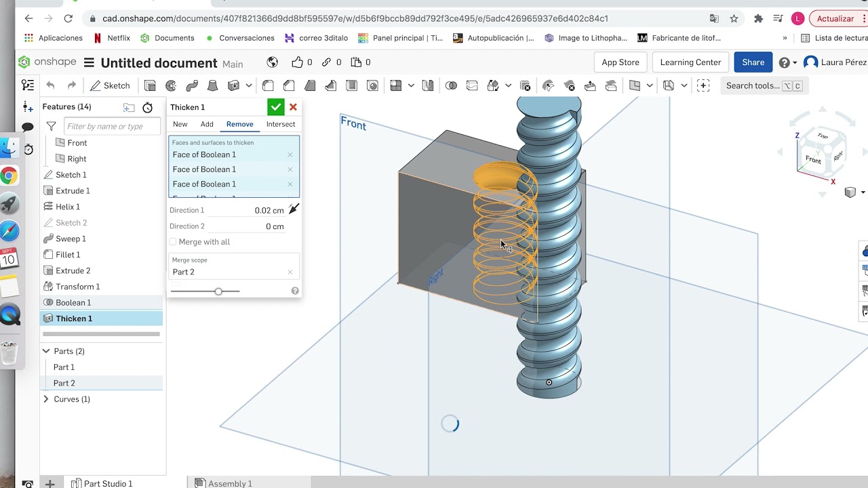Adjust the Thicken preview slider

tap(218, 291)
